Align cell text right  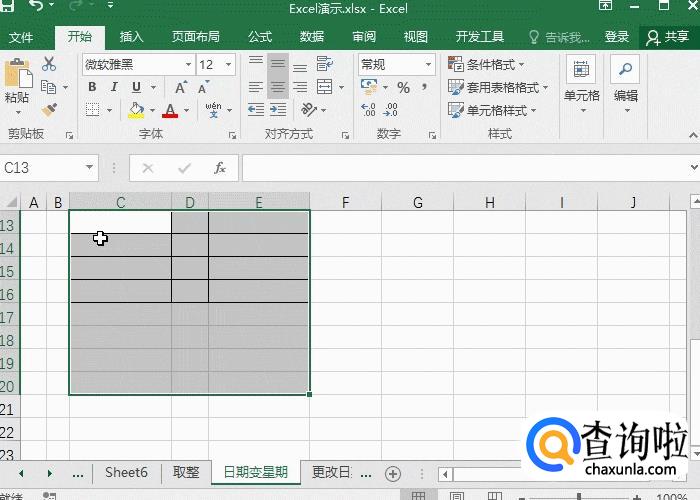[x=300, y=87]
